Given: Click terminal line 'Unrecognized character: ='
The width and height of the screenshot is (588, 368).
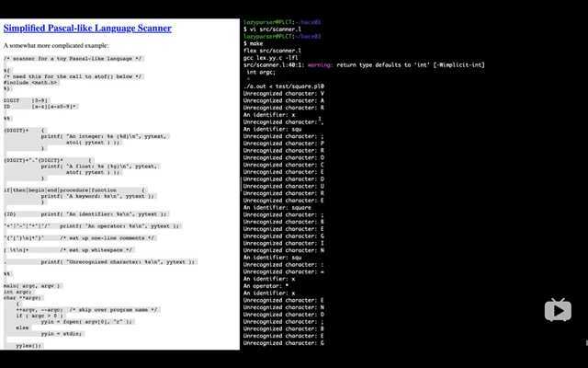Looking at the screenshot, I should [x=284, y=272].
